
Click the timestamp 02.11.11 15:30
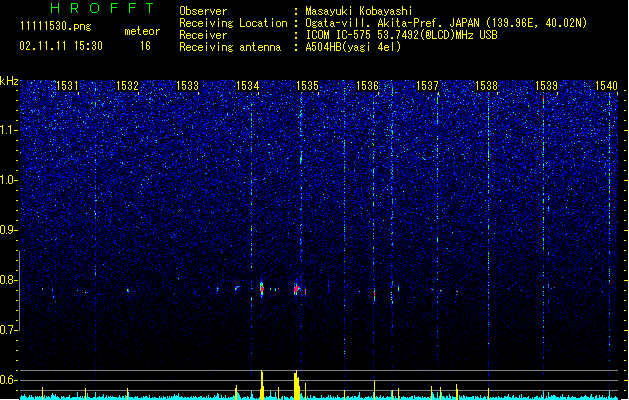[x=61, y=46]
